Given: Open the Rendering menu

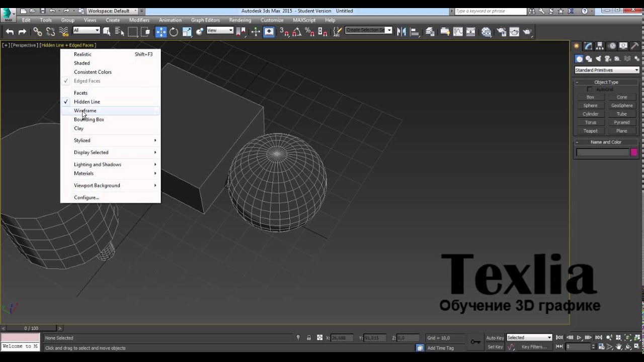Looking at the screenshot, I should (x=240, y=20).
